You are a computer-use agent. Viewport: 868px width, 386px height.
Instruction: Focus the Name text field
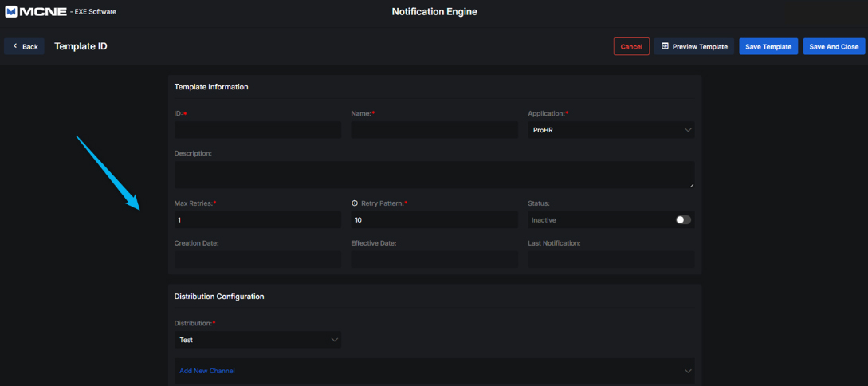(434, 130)
